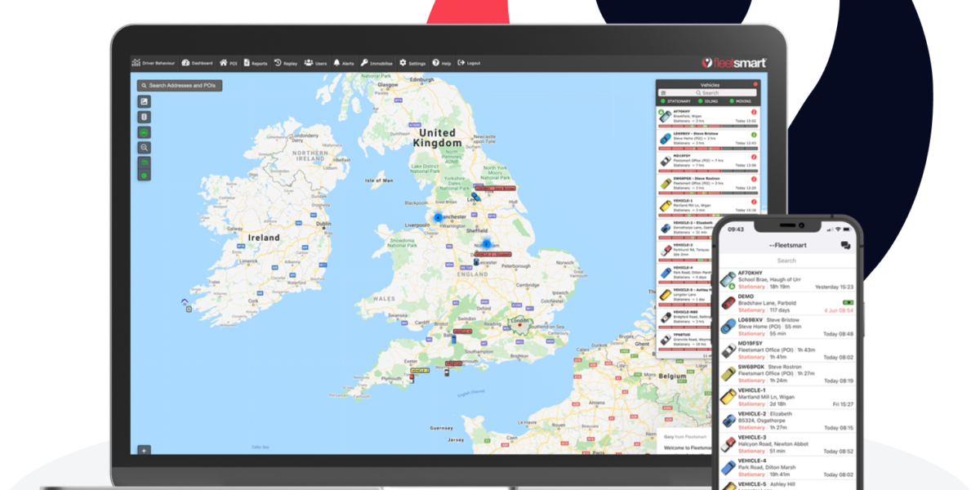Viewport: 980px width, 490px height.
Task: Open the Vehicles panel filter options menu
Action: (663, 93)
